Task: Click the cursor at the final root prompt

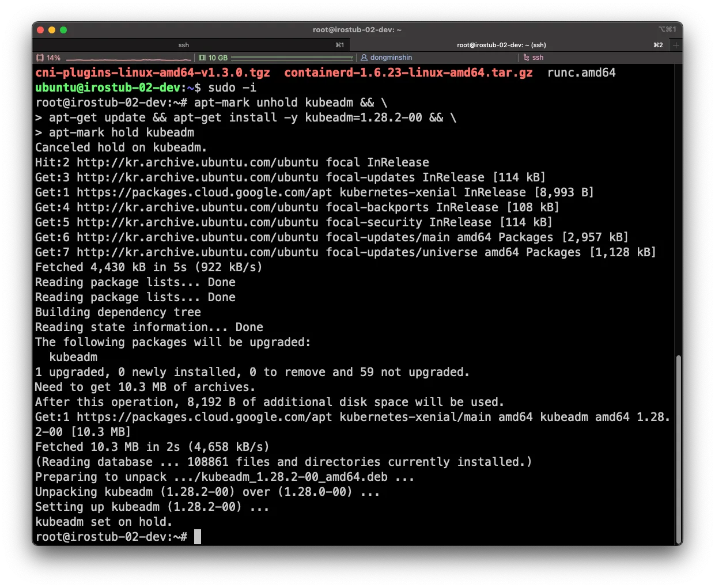Action: 198,537
